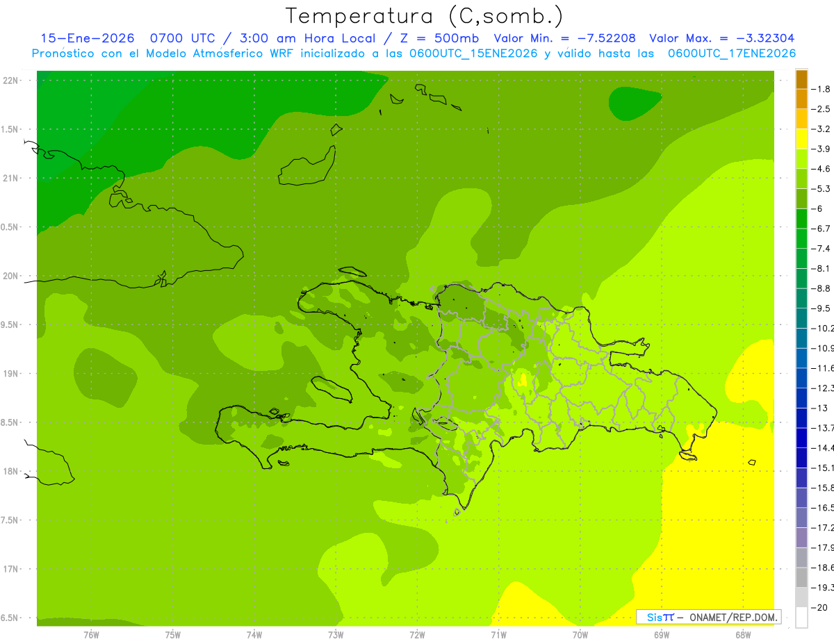Click the "-8.8" legend value
834x644 pixels.
click(821, 288)
